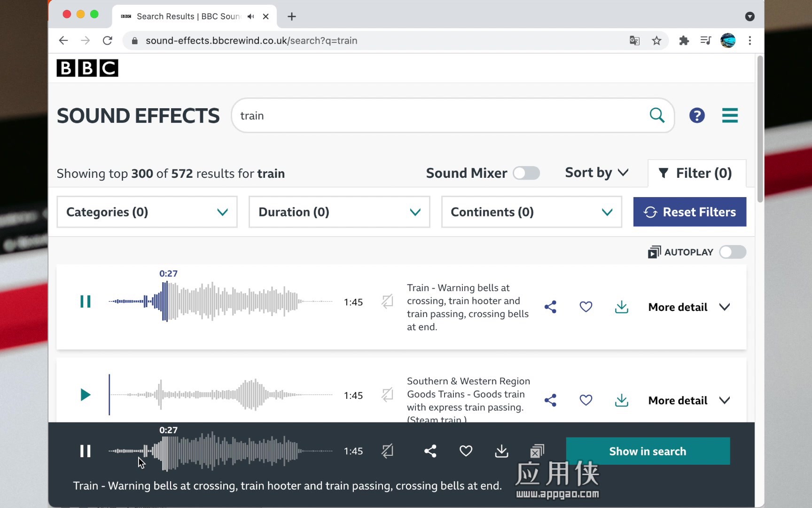Screen dimensions: 812x508
Task: Open Chrome media control icon
Action: click(705, 41)
